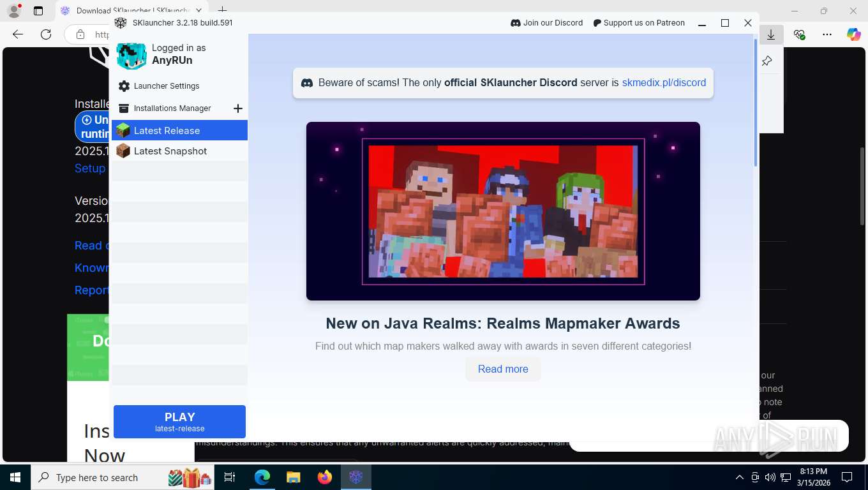Add new installation with plus icon

point(238,108)
